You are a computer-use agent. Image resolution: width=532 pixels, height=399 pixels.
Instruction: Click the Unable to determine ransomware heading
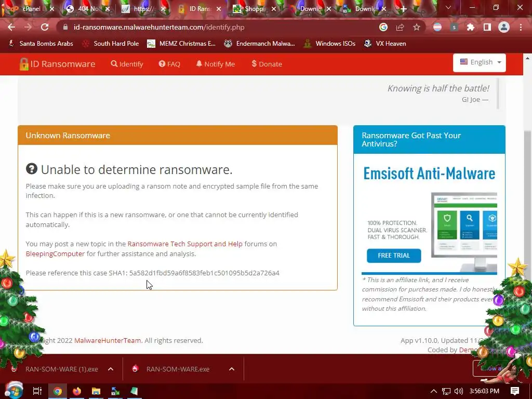[129, 169]
